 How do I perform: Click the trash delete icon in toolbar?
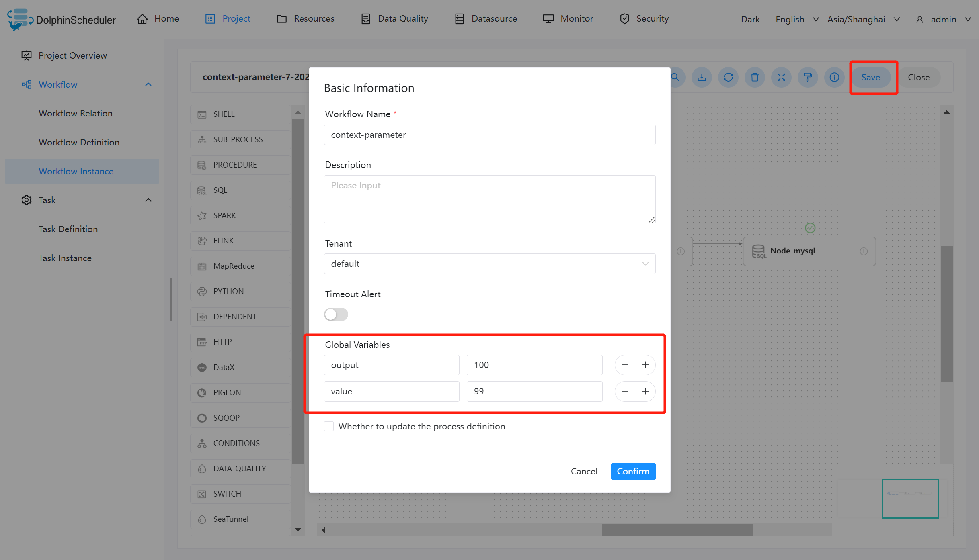coord(755,77)
